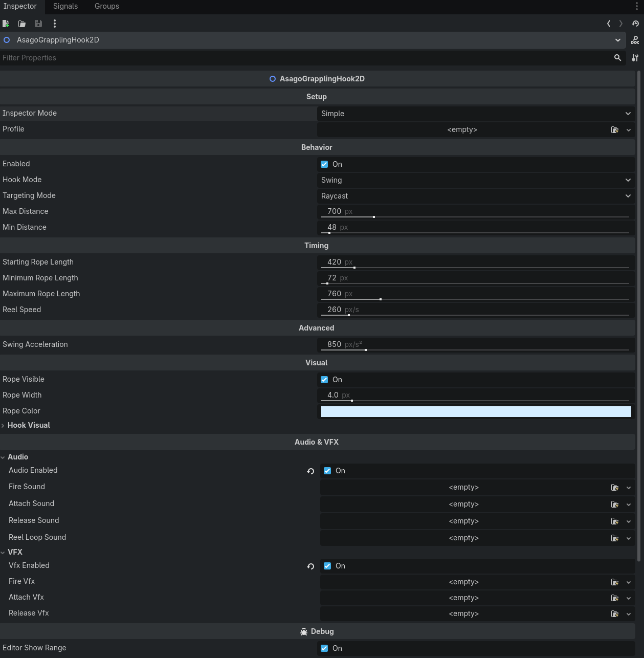Viewport: 644px width, 658px height.
Task: Switch to the Inspector tab
Action: (20, 6)
